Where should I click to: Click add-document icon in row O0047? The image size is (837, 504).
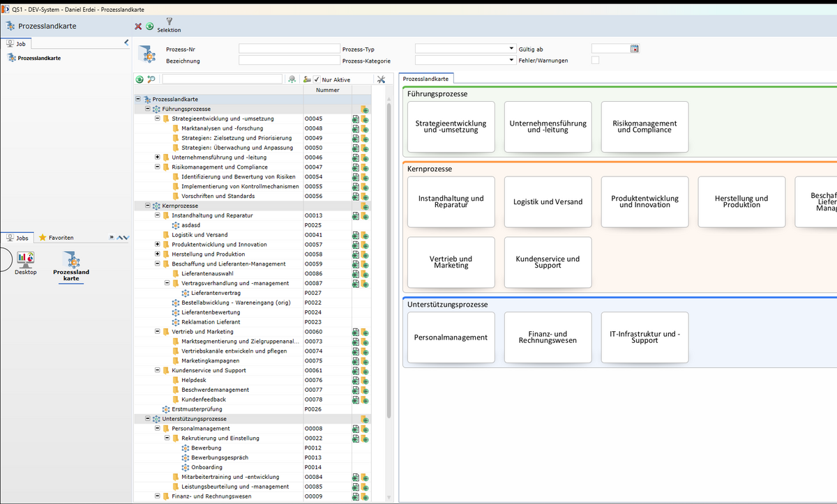(x=355, y=167)
